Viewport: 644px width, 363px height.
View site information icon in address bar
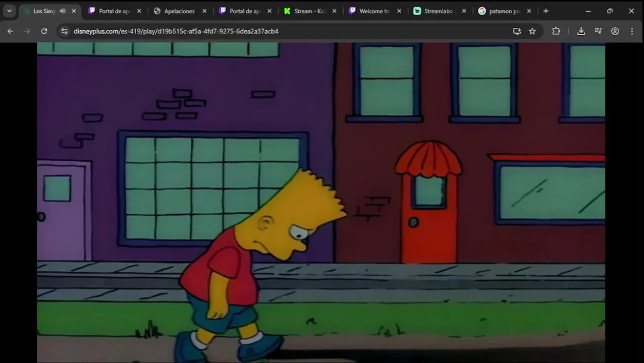pos(64,31)
